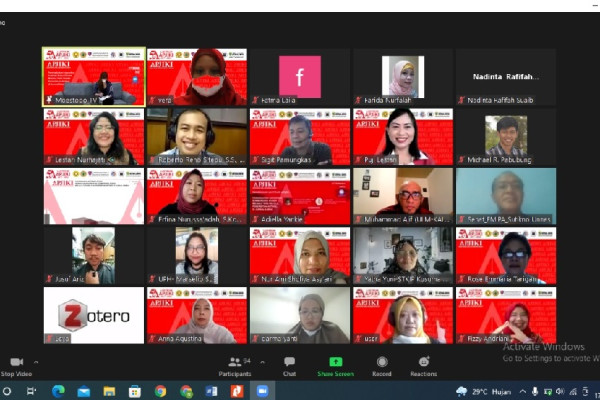This screenshot has width=600, height=400.
Task: Click the Stop Video text label
Action: 16,374
